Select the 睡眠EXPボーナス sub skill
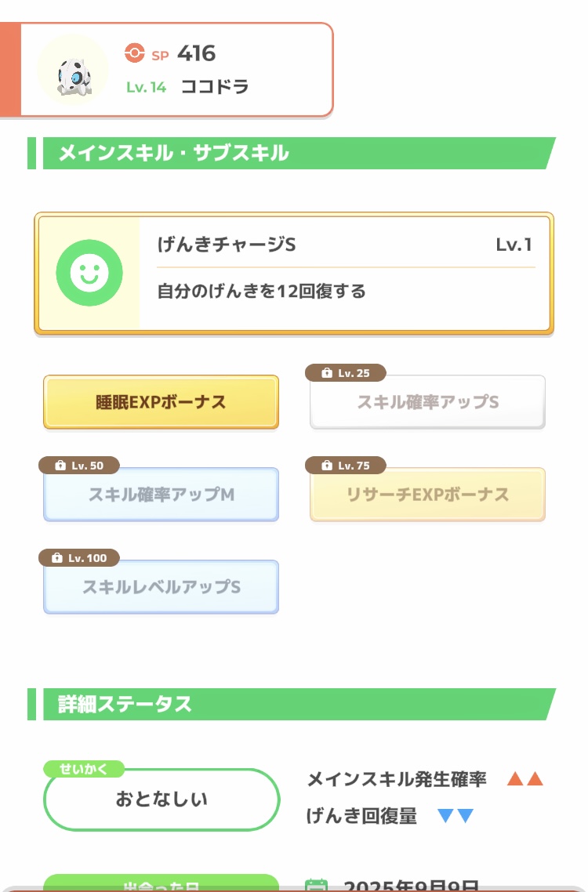 coord(161,403)
